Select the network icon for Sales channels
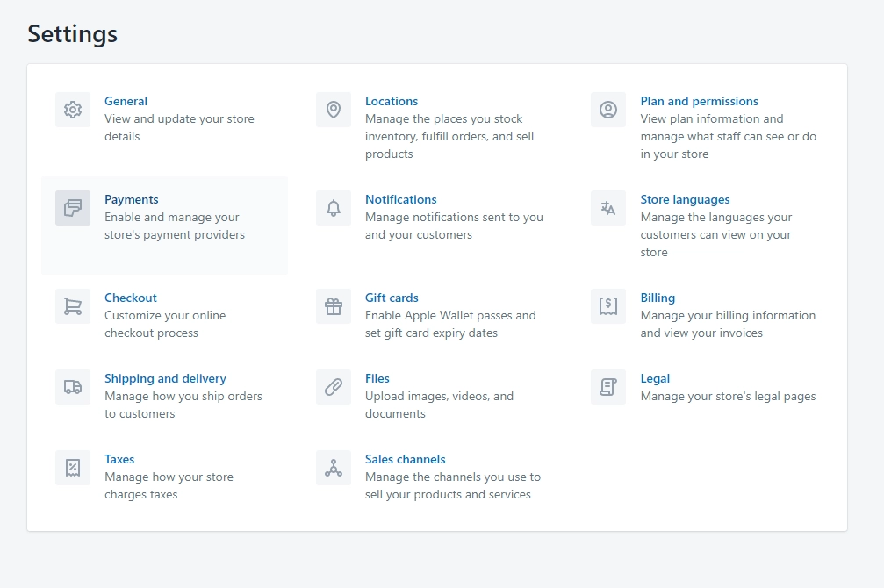 tap(333, 467)
